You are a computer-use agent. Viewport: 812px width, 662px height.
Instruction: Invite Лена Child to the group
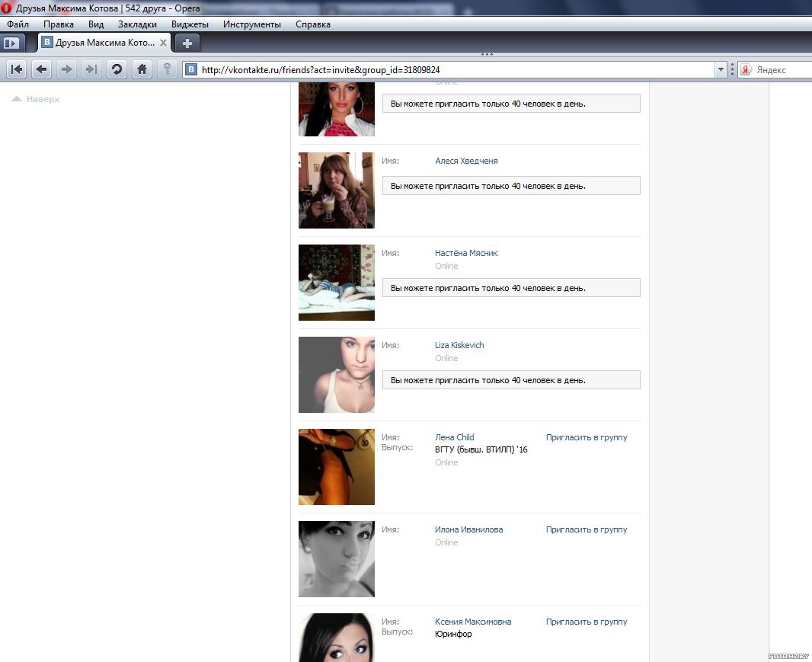[587, 438]
